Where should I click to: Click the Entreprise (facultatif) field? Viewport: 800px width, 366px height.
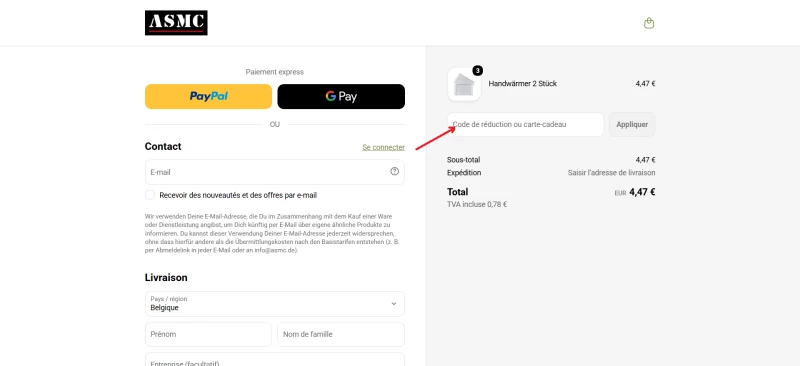[x=274, y=359]
